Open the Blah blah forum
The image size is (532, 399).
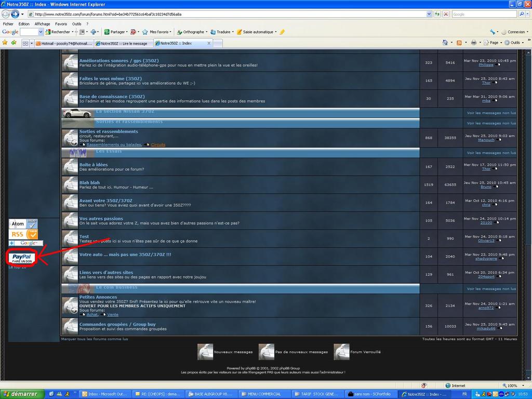(89, 182)
